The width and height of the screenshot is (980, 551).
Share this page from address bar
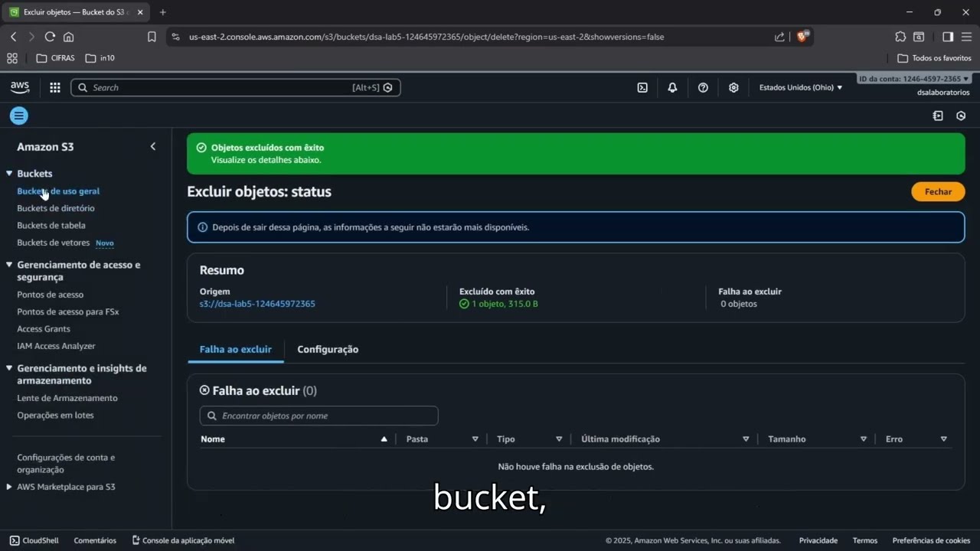779,37
